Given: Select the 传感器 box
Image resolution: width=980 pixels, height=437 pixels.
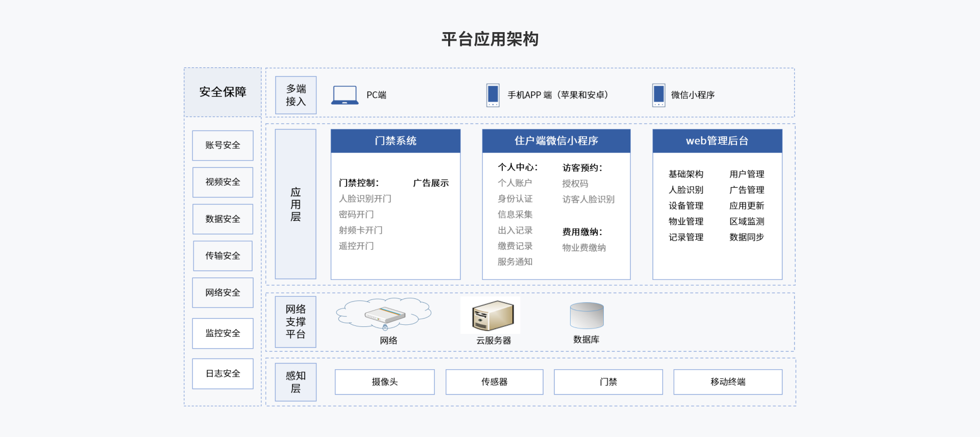Looking at the screenshot, I should click(494, 382).
